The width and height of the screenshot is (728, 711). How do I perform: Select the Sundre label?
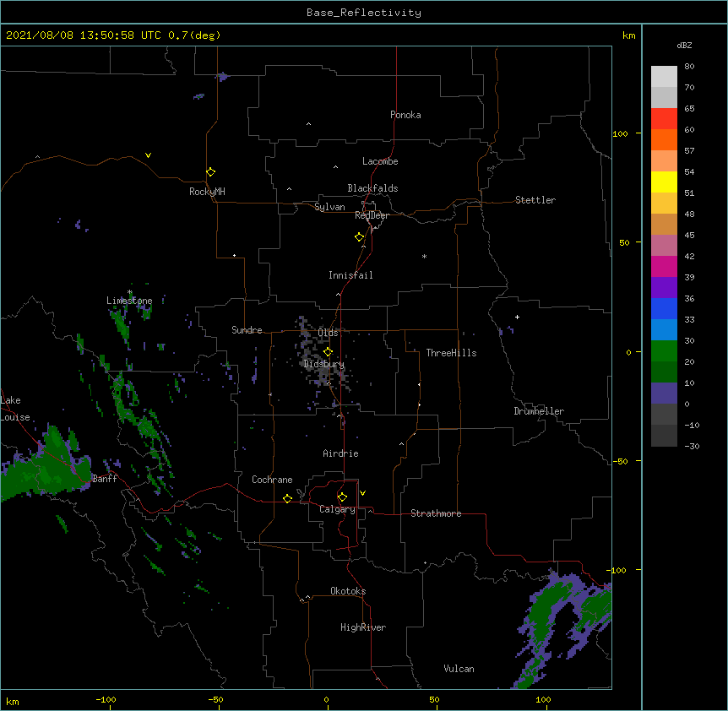[x=247, y=330]
